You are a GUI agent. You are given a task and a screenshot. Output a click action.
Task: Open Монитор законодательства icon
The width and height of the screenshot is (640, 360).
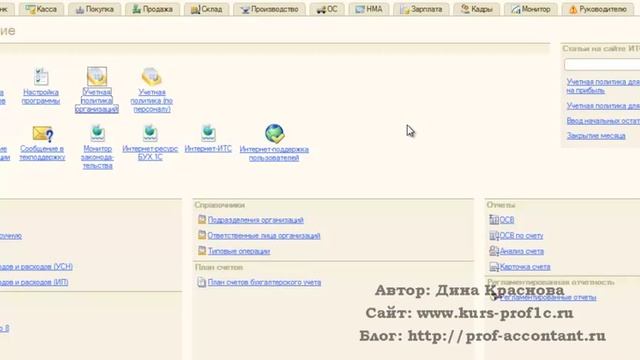pyautogui.click(x=97, y=133)
